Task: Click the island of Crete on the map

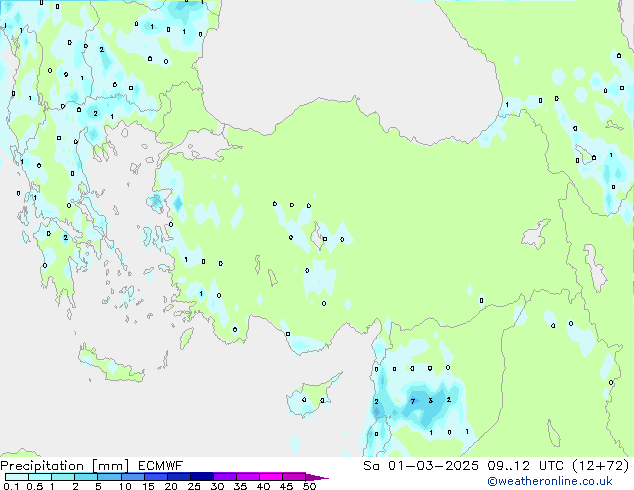Action: [x=110, y=365]
